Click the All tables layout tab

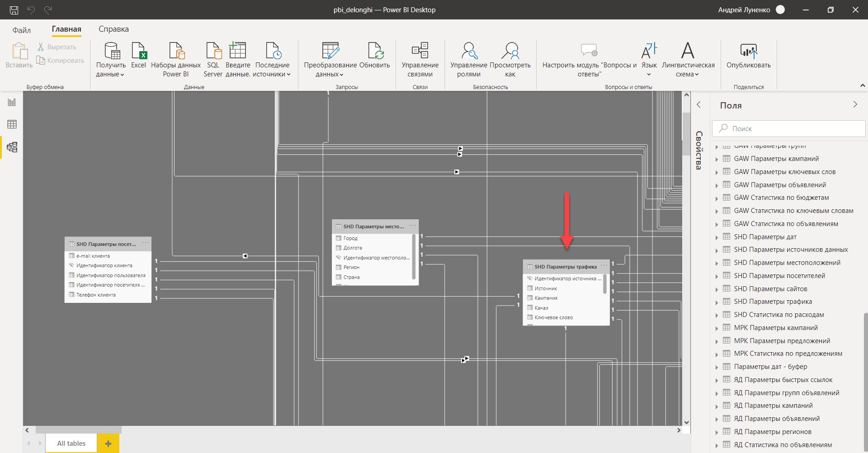click(71, 444)
